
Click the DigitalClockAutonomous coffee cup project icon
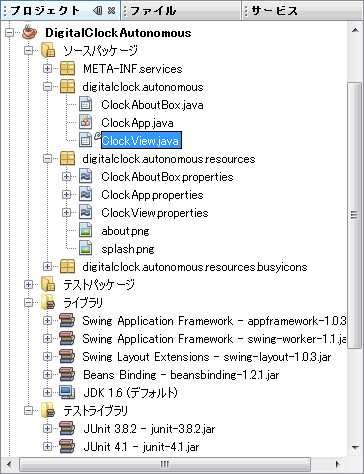tap(30, 31)
